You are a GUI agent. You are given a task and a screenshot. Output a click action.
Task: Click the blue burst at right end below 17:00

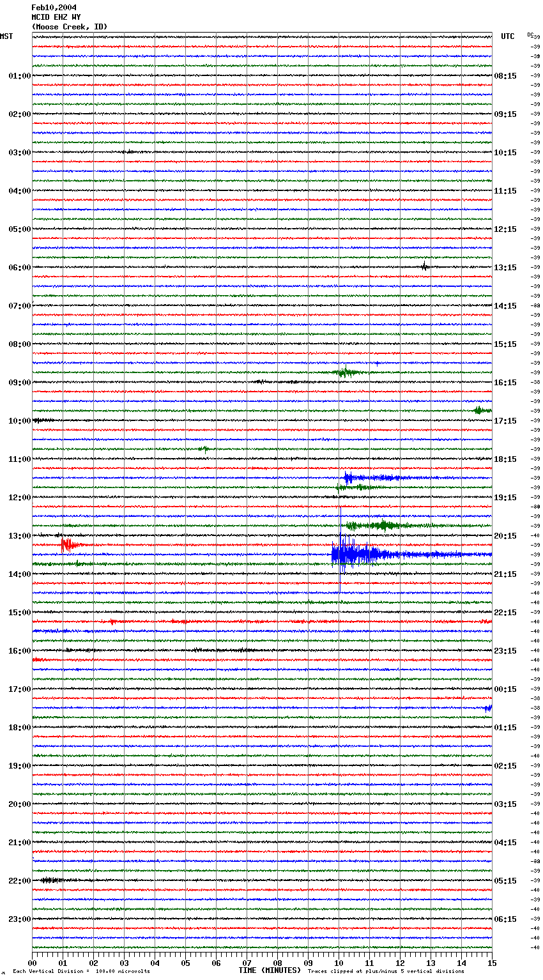(488, 707)
